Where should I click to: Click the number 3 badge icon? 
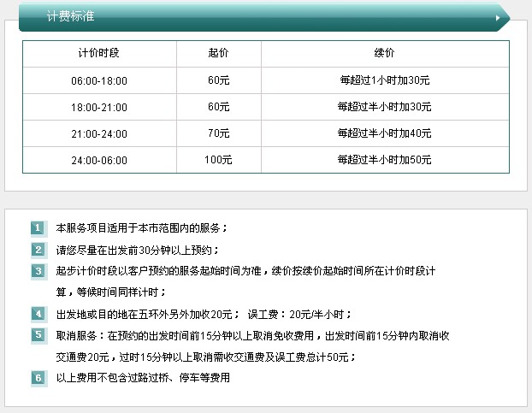point(38,271)
